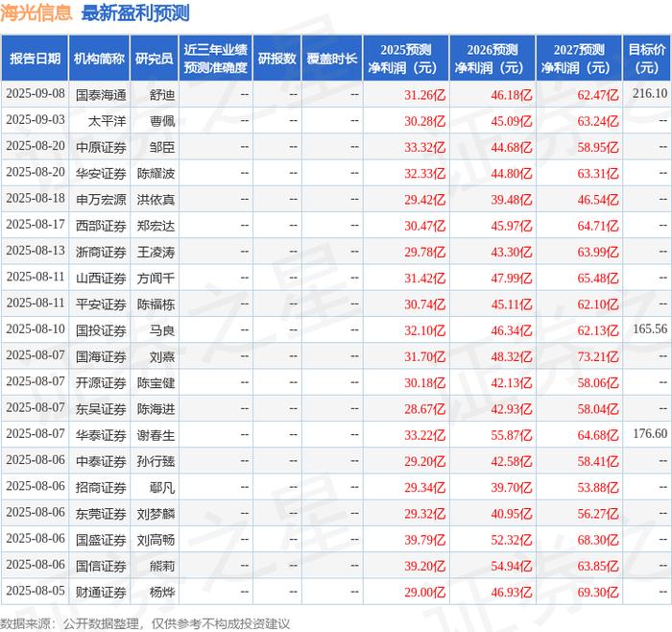This screenshot has height=632, width=672.
Task: Select the 研究员 column header
Action: [155, 59]
